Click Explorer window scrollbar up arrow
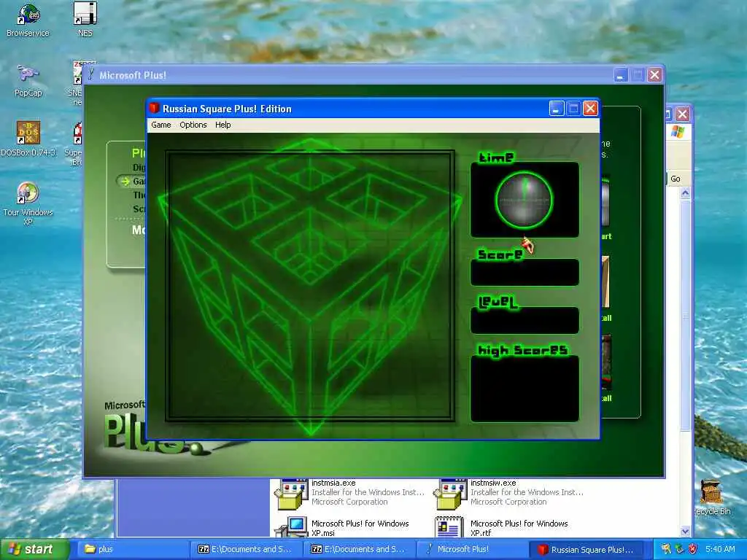The width and height of the screenshot is (747, 560). pos(685,193)
